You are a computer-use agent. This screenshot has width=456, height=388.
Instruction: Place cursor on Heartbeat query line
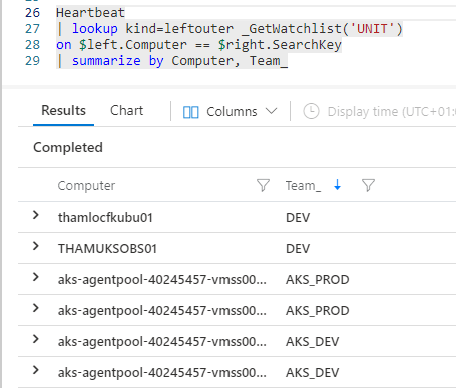90,13
